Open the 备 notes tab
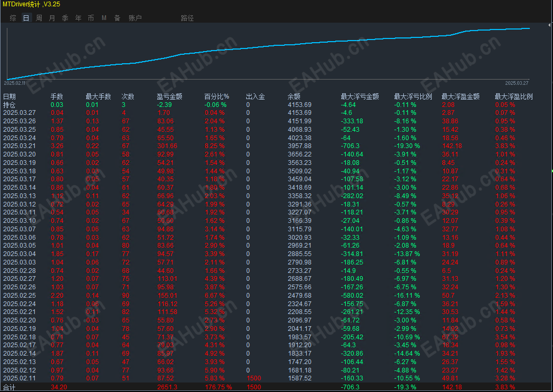This screenshot has width=553, height=392. click(x=117, y=18)
